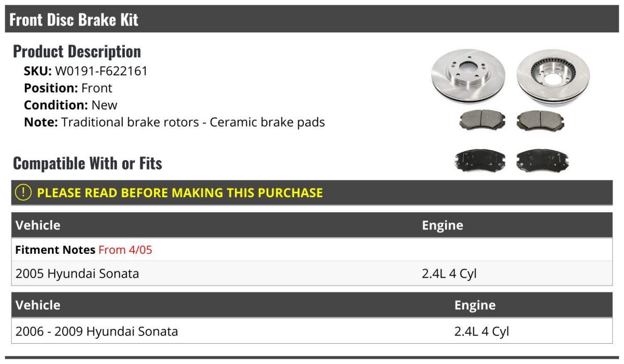Click the second table's Vehicle column header
This screenshot has width=624, height=364.
point(38,305)
